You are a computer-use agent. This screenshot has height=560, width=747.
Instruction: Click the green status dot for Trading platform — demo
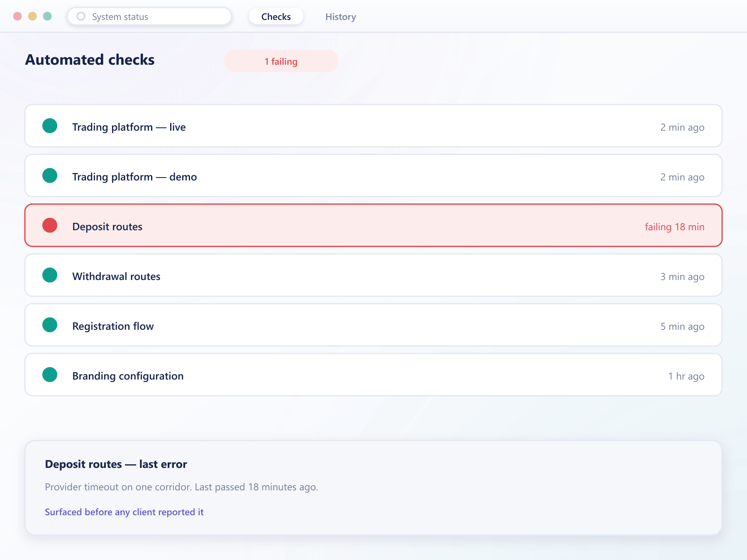coord(50,175)
